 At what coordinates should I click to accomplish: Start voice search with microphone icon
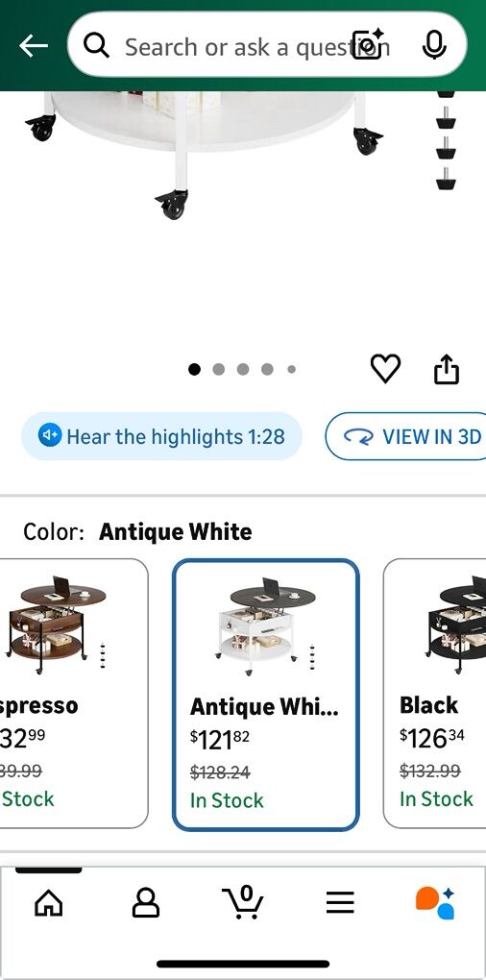coord(433,45)
